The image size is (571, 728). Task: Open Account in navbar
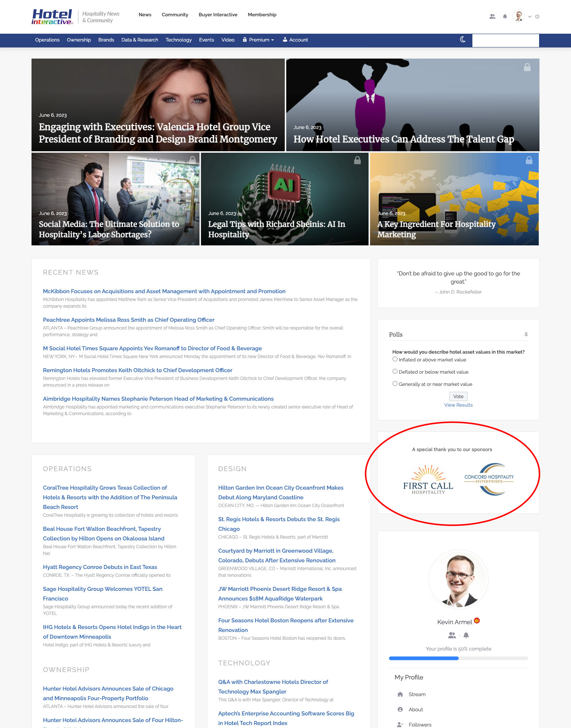296,40
